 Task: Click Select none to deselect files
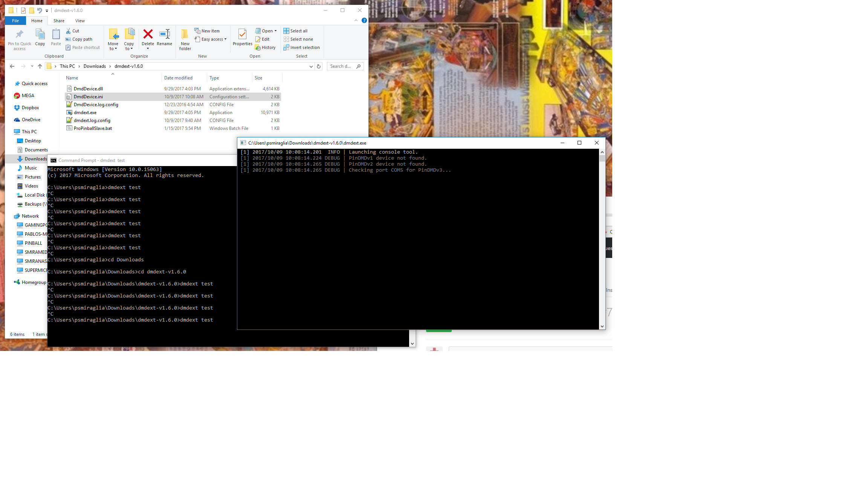(x=300, y=39)
